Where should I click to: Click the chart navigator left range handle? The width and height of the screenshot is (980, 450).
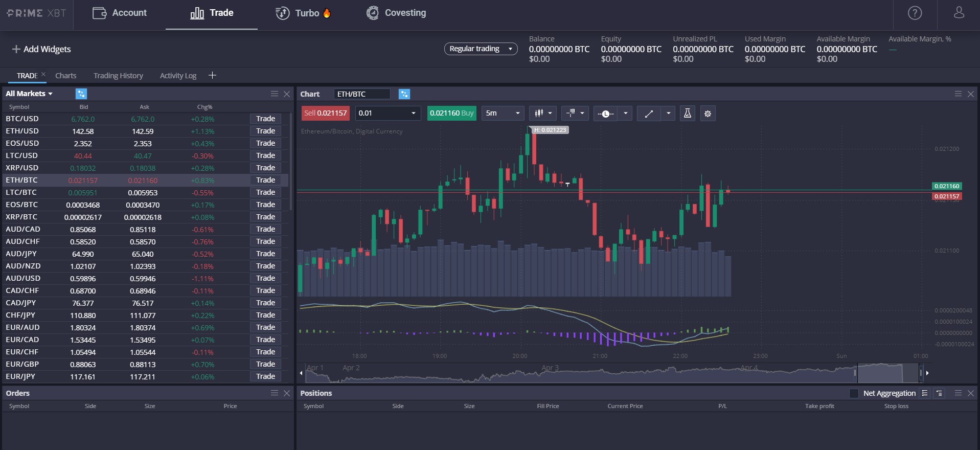point(855,373)
